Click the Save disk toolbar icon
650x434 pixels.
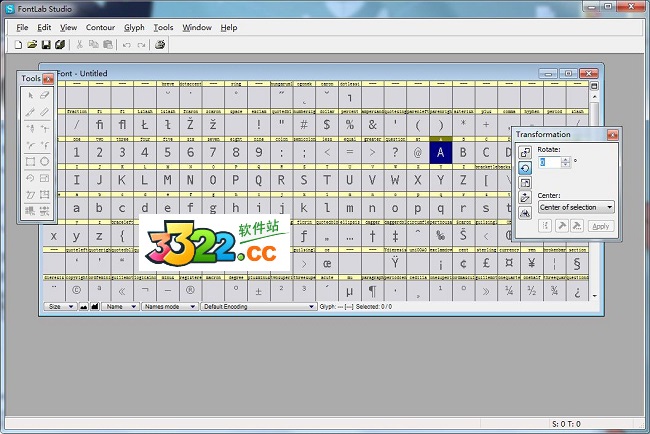(x=46, y=45)
